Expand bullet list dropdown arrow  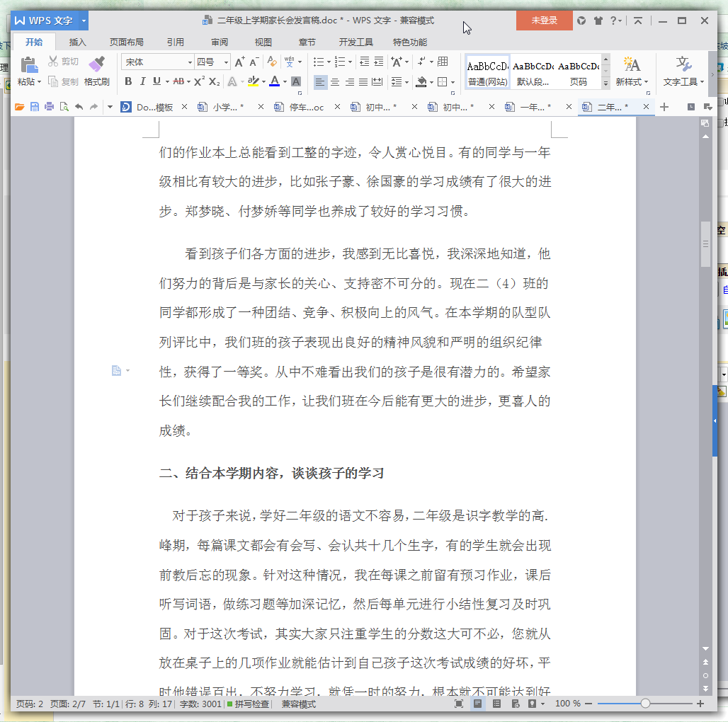[329, 62]
